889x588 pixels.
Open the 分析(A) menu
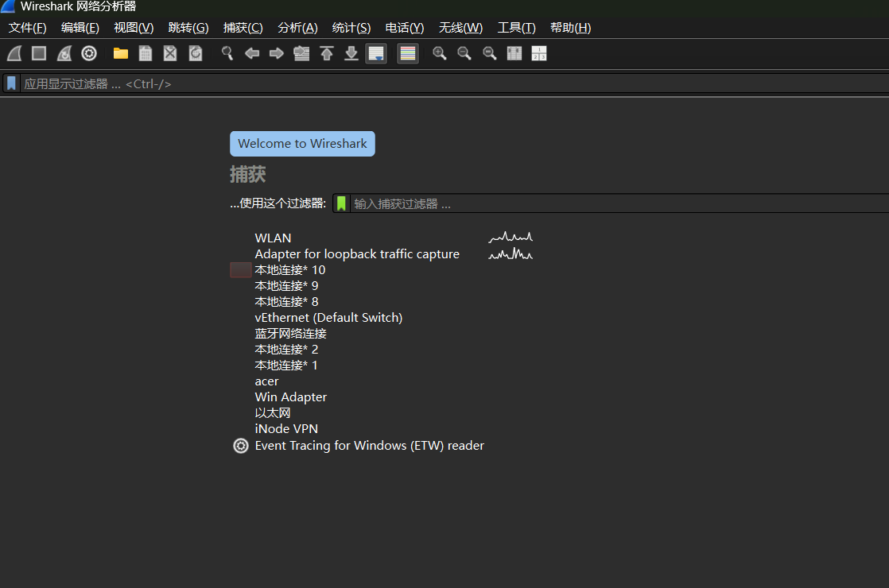click(297, 28)
